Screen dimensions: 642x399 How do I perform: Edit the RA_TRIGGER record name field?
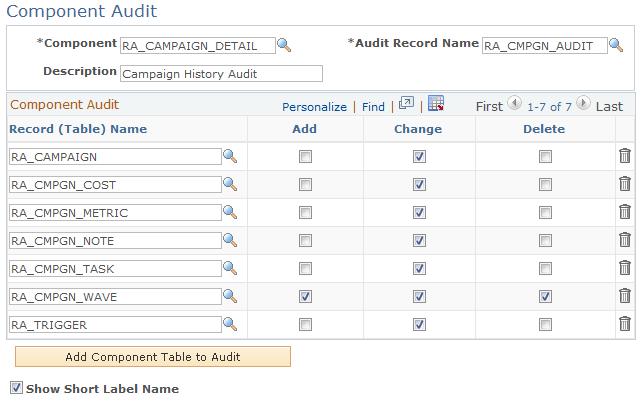point(115,325)
